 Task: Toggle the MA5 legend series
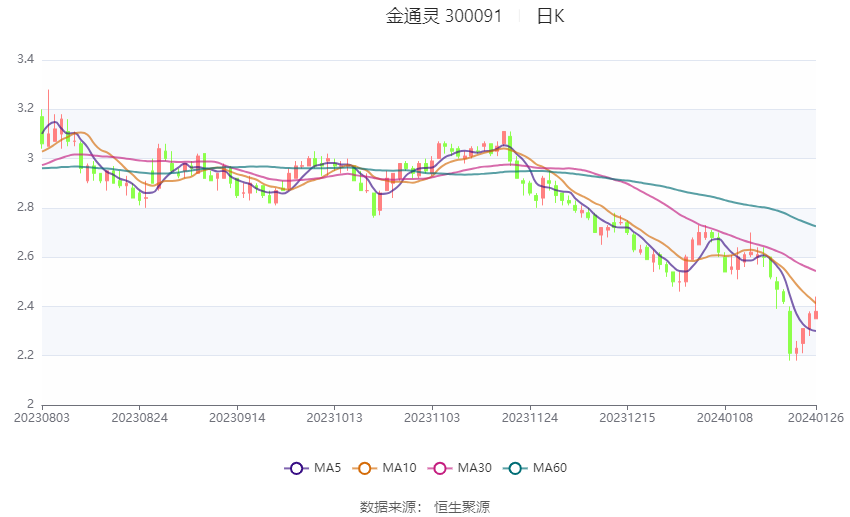(x=313, y=468)
